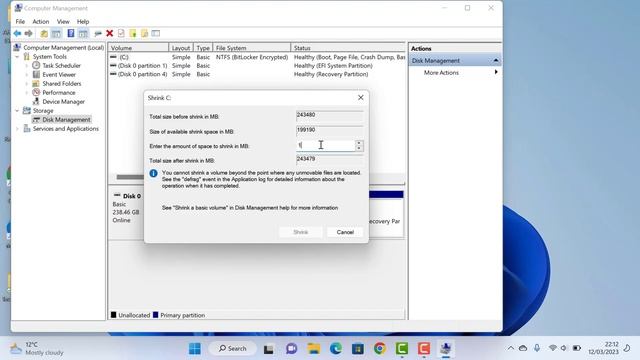Open the Chat taskbar icon
640x360 pixels.
[x=291, y=349]
